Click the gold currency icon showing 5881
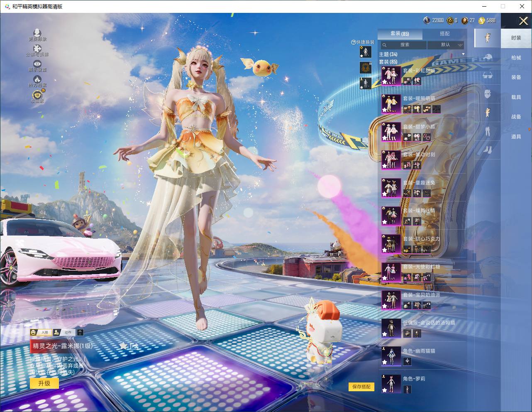 481,20
